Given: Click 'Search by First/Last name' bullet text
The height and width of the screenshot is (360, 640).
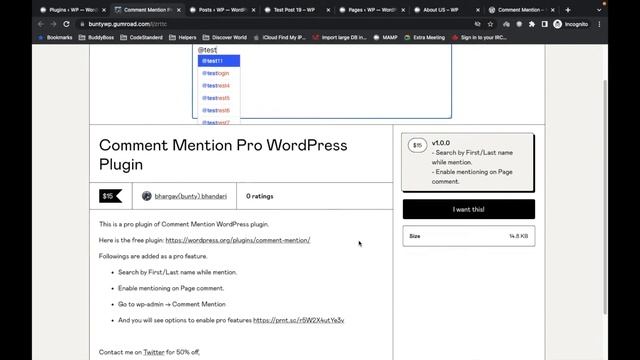Looking at the screenshot, I should [177, 272].
